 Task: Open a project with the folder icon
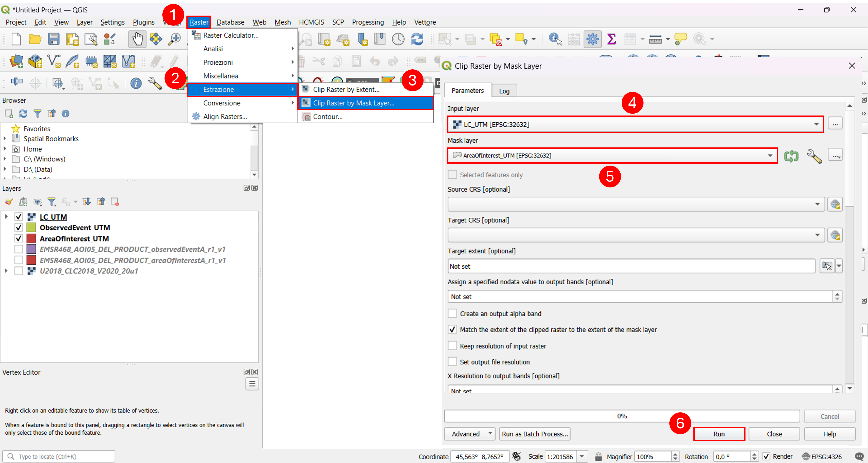[35, 39]
